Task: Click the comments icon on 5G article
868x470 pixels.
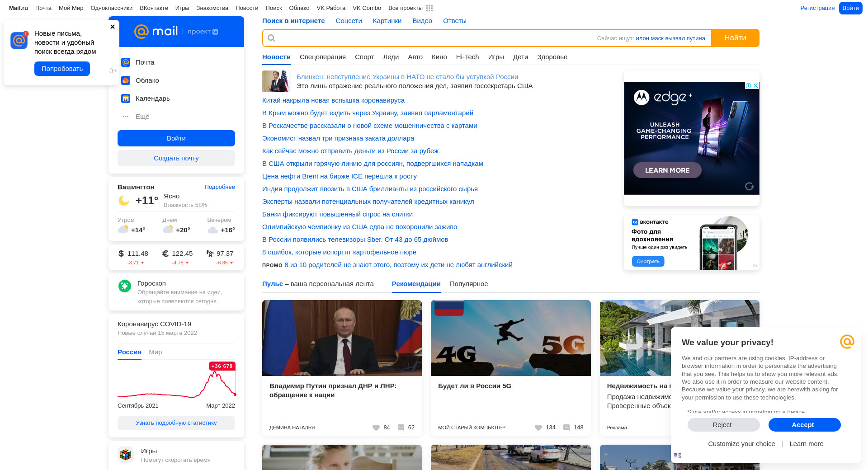Action: point(566,428)
